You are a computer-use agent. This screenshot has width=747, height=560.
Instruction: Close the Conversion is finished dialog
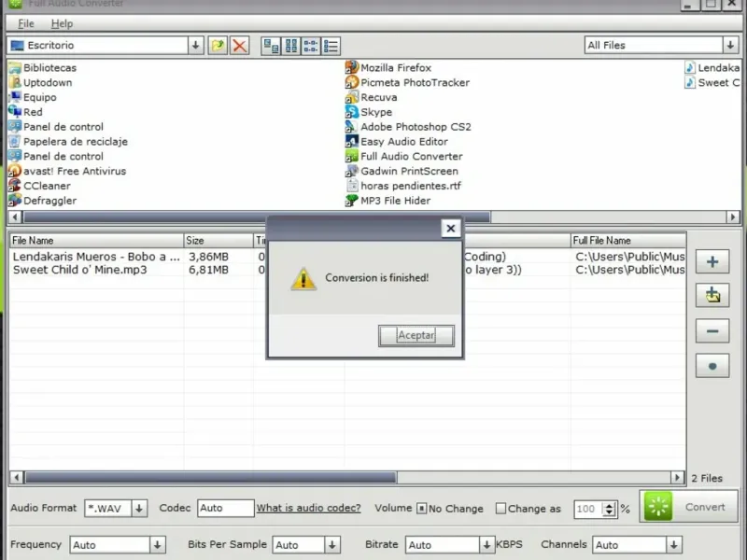(451, 229)
